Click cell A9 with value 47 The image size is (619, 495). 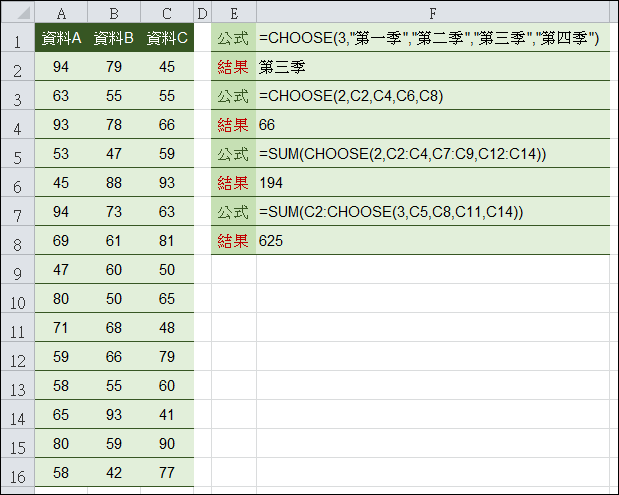coord(61,269)
